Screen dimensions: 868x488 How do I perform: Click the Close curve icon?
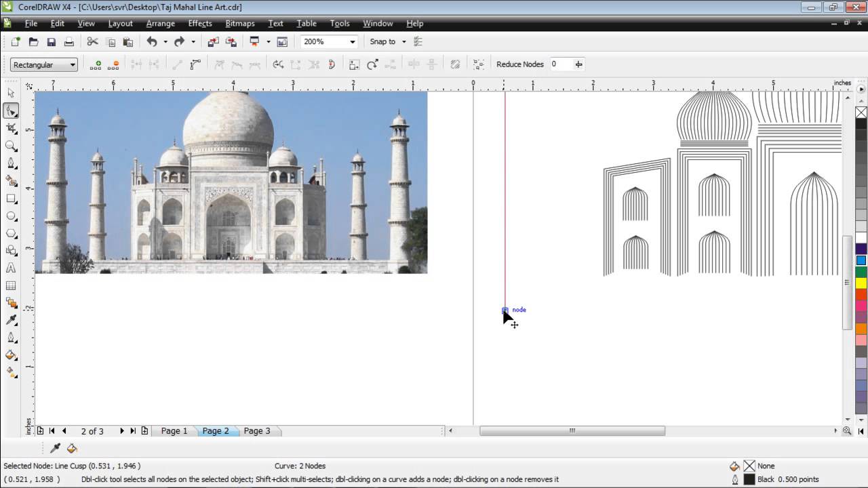point(332,64)
